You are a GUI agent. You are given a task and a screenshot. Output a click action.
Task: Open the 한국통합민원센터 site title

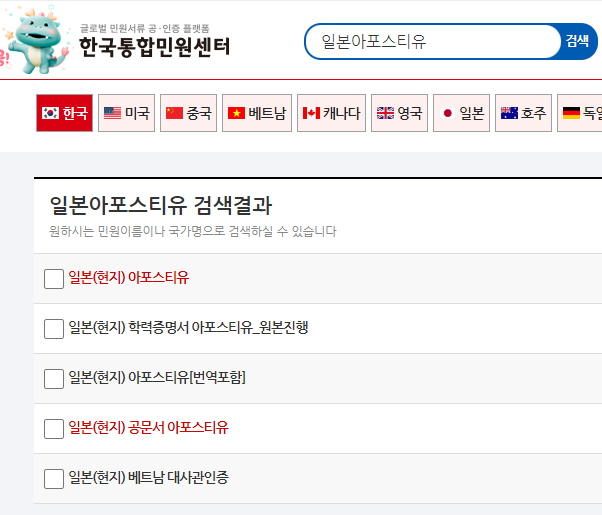(x=154, y=47)
